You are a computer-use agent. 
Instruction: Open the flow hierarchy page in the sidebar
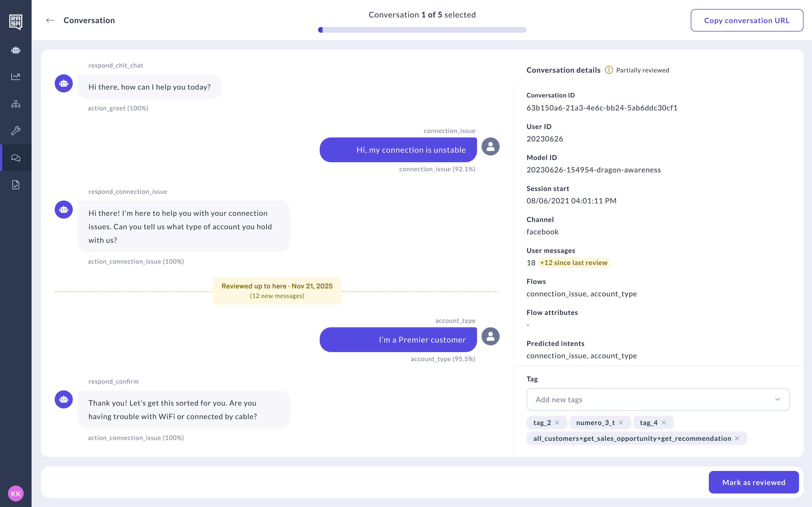point(16,104)
